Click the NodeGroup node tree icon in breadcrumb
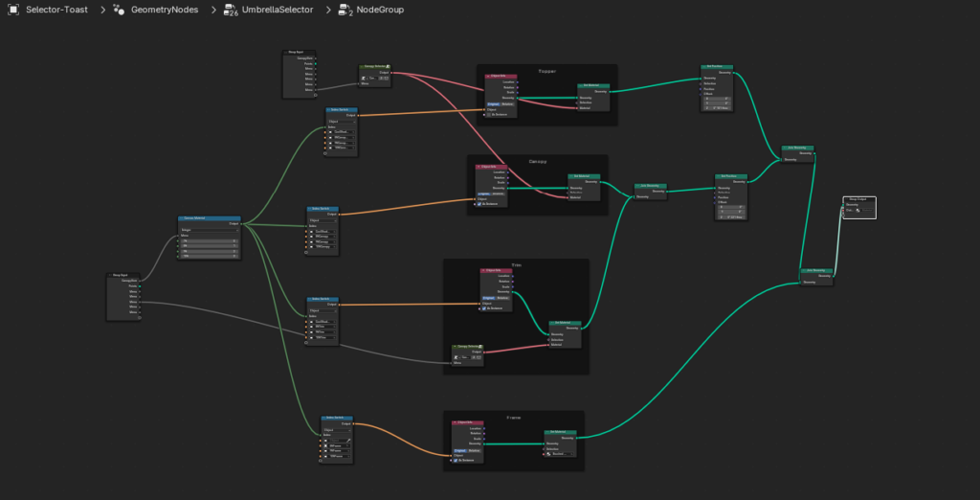Image resolution: width=980 pixels, height=500 pixels. point(345,10)
